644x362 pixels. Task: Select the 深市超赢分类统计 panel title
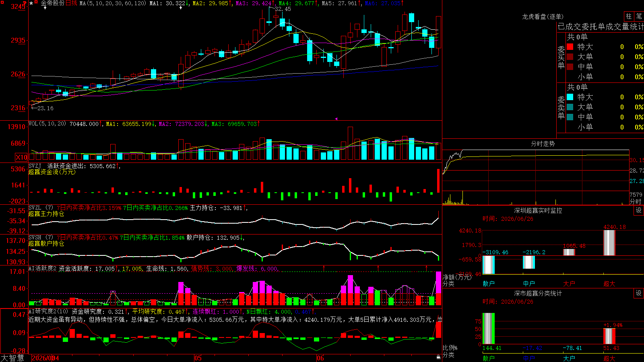[538, 293]
